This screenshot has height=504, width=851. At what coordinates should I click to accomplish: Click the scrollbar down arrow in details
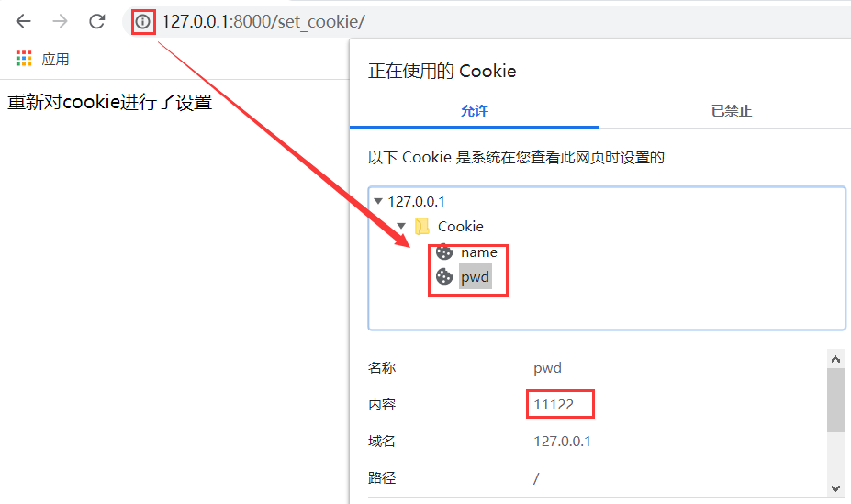835,488
